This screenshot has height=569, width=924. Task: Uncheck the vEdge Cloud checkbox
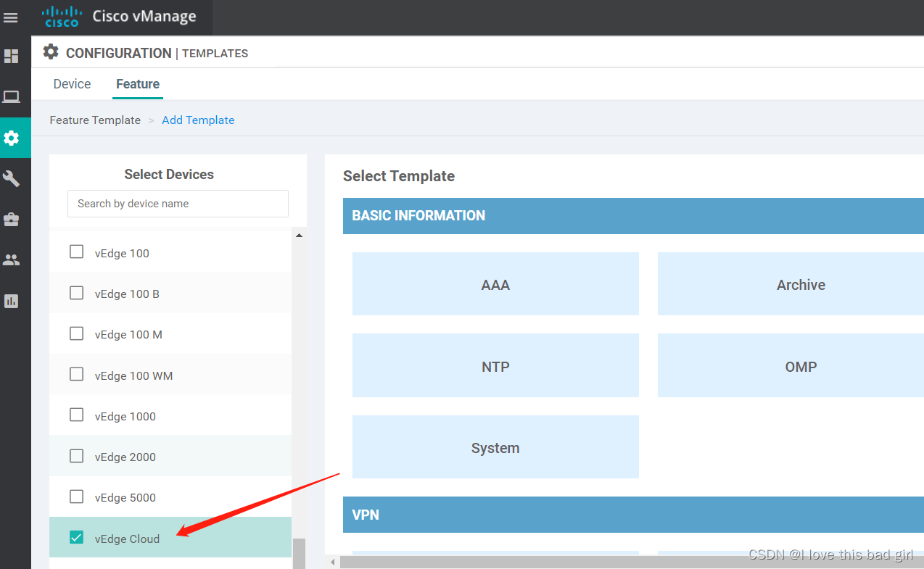[x=76, y=537]
